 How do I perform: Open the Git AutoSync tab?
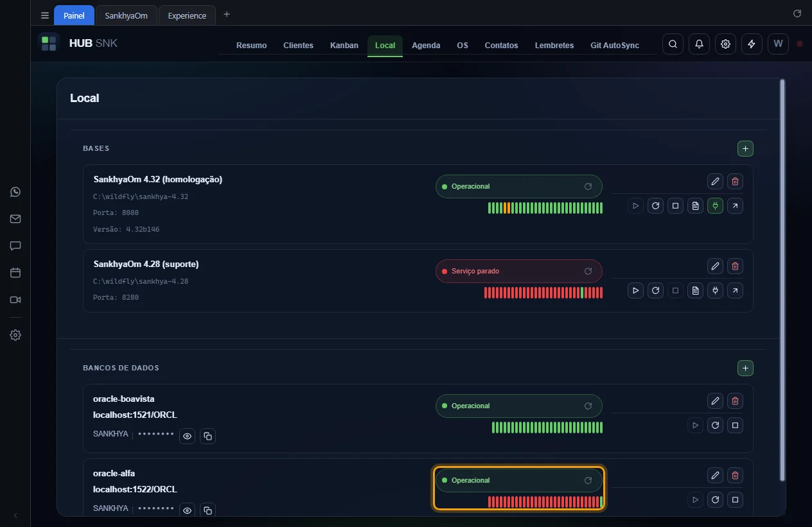pos(615,46)
